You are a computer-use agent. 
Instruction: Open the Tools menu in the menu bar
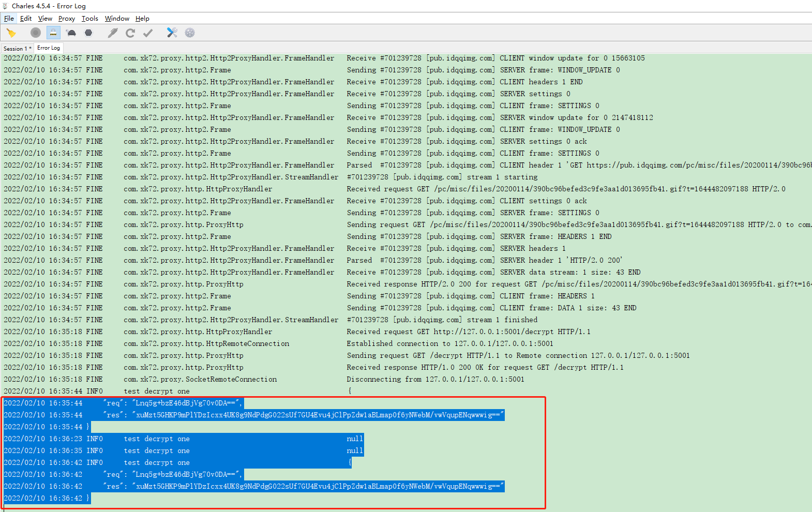89,19
